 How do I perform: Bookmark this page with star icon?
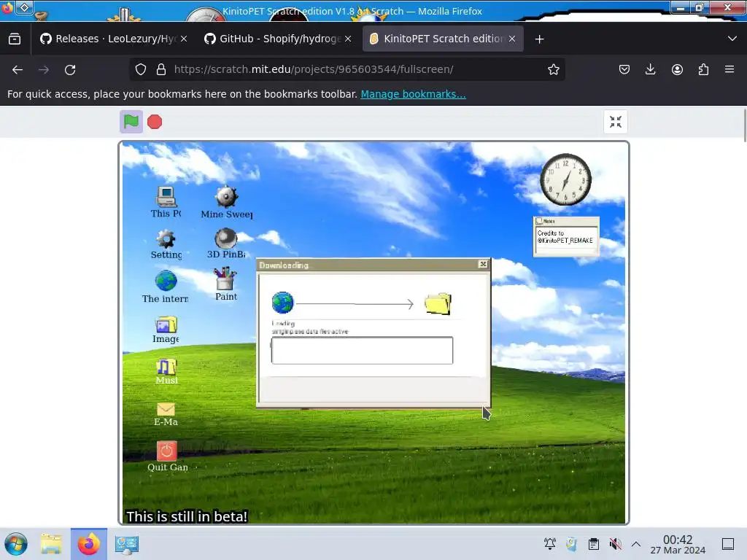[553, 69]
